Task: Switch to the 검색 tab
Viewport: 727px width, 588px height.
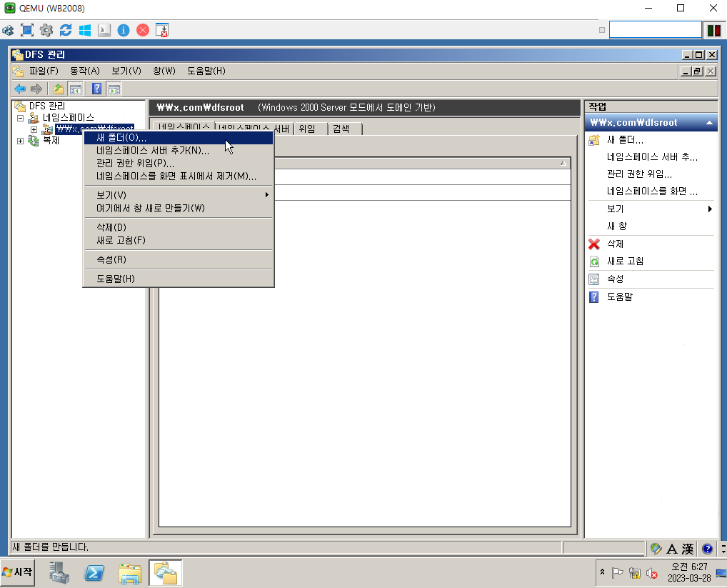Action: tap(344, 129)
